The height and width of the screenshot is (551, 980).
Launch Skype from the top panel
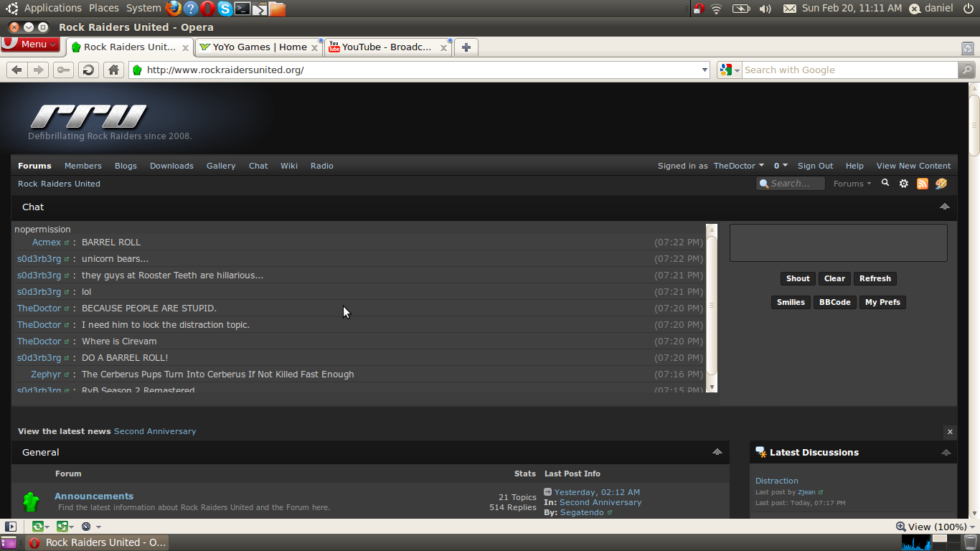225,9
